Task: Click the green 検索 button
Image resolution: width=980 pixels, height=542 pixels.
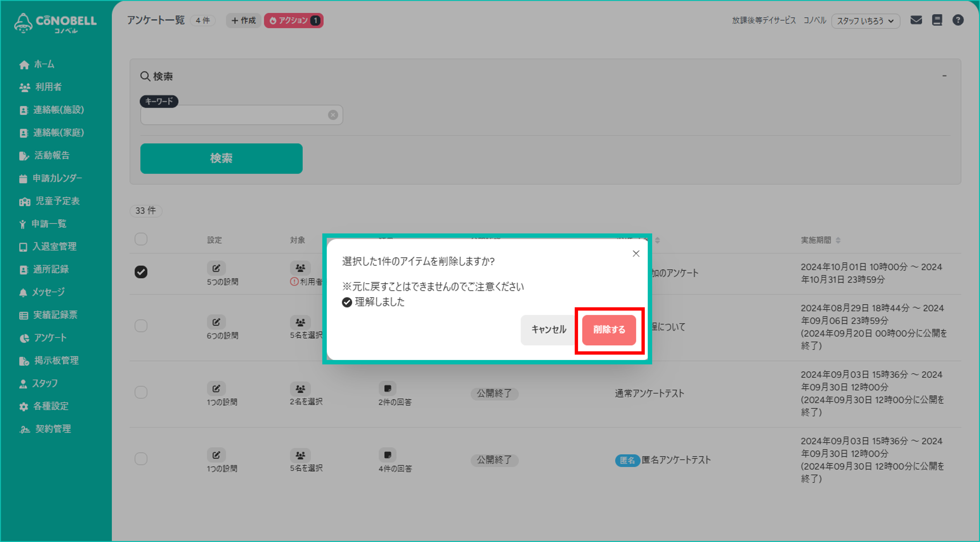Action: (221, 158)
